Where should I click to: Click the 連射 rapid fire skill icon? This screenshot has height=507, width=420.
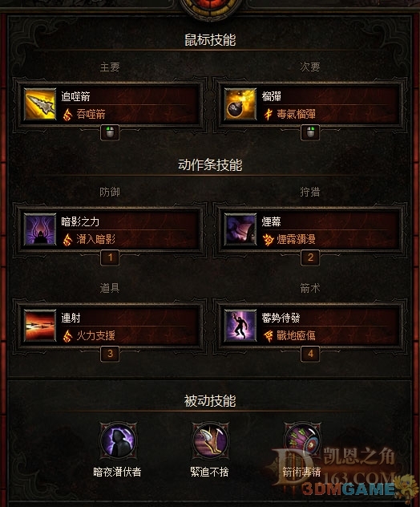(40, 325)
